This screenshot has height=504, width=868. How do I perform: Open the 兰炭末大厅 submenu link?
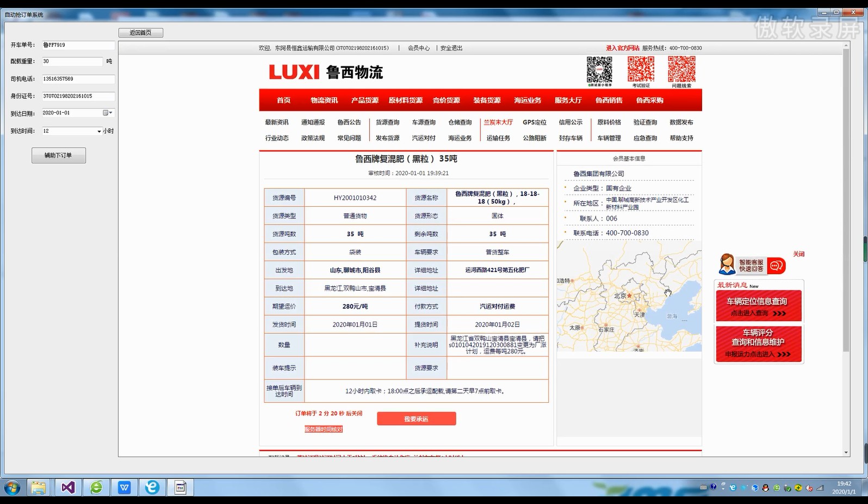click(x=498, y=122)
